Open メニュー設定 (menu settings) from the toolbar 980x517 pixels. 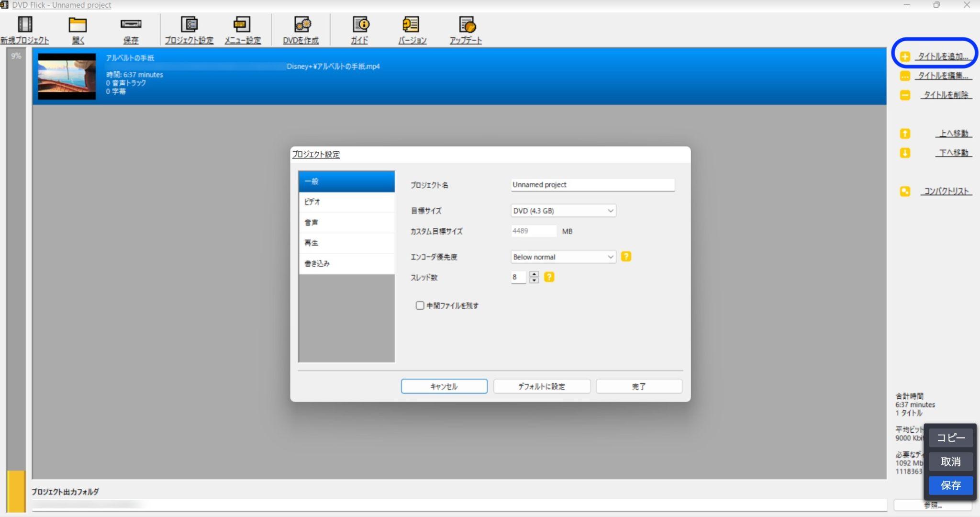pyautogui.click(x=242, y=24)
